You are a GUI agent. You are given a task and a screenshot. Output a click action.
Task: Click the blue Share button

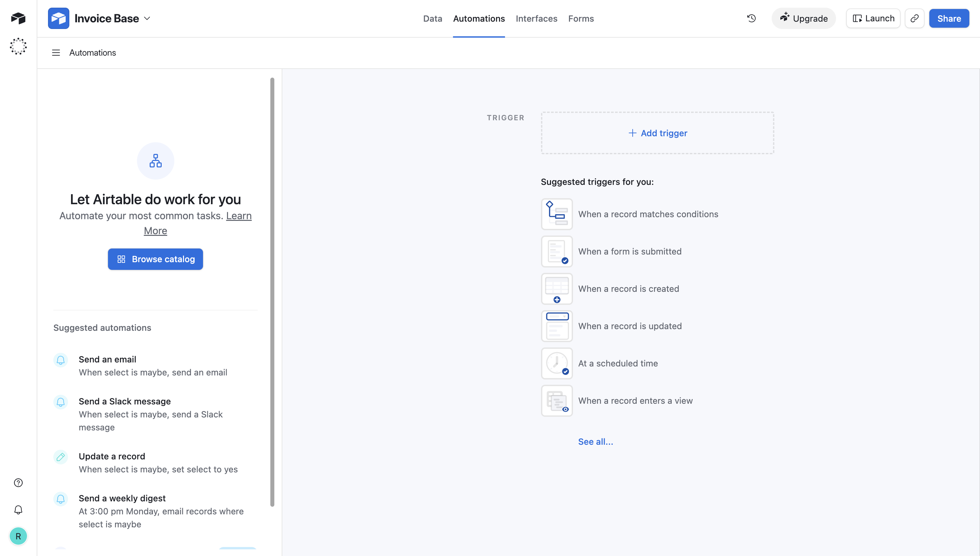pyautogui.click(x=949, y=18)
